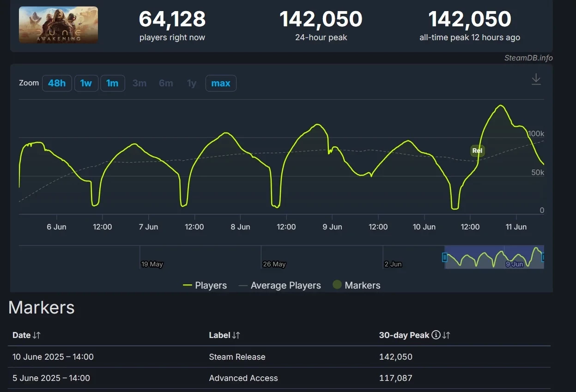Sort markers by Label column arrows
This screenshot has height=392, width=576.
pyautogui.click(x=236, y=336)
